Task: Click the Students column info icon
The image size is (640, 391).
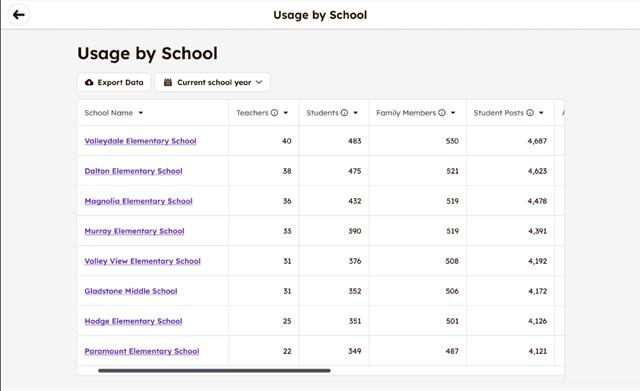Action: 344,113
